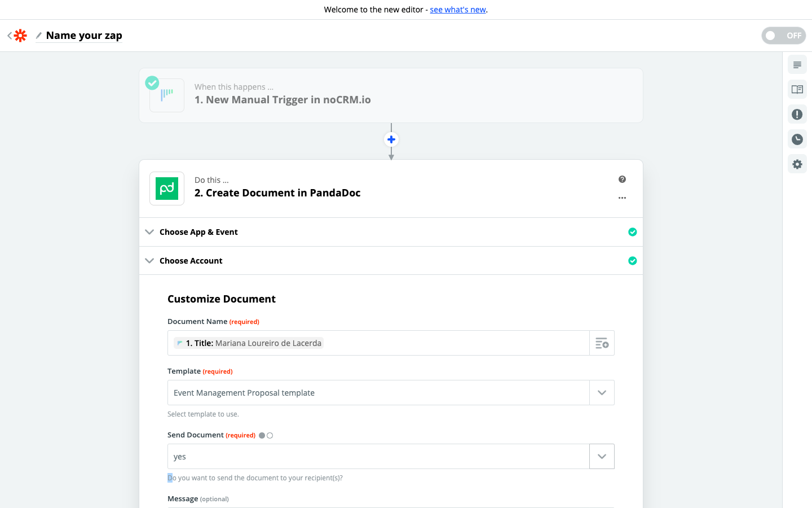Open the help book icon in sidebar
Image resolution: width=812 pixels, height=508 pixels.
(x=797, y=90)
